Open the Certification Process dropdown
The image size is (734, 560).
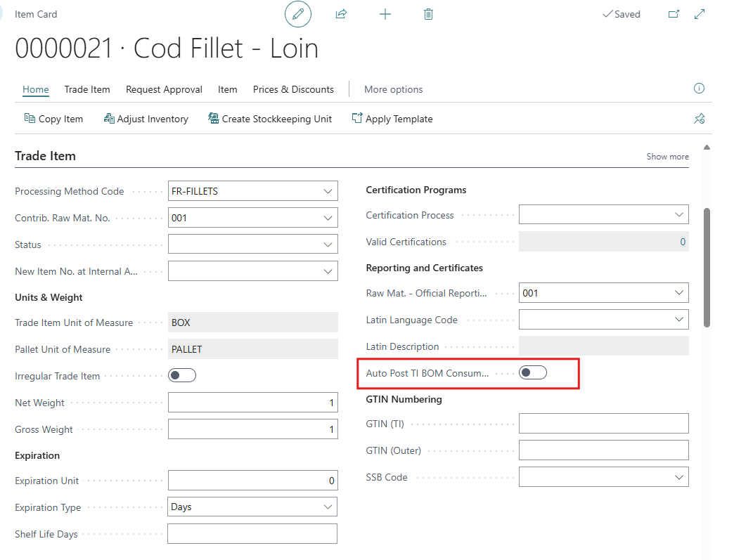tap(678, 214)
